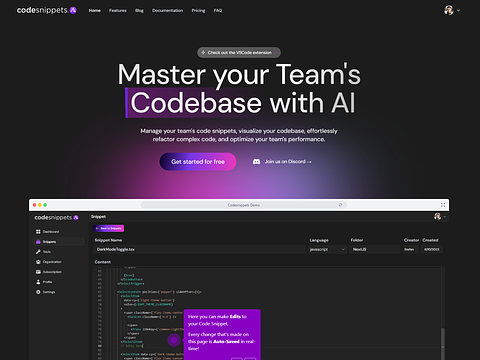Click Get started for free button
Image resolution: width=480 pixels, height=360 pixels.
coord(198,162)
